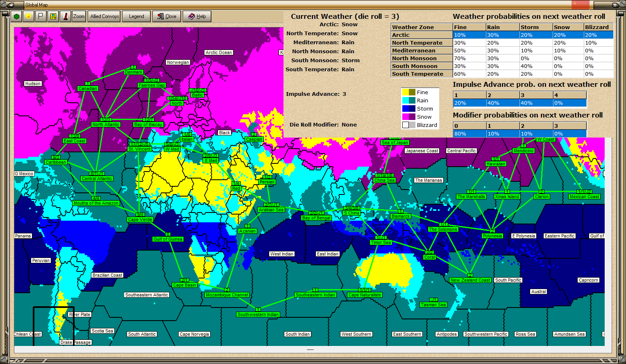Open the Legend button
The image size is (626, 364).
pos(136,16)
